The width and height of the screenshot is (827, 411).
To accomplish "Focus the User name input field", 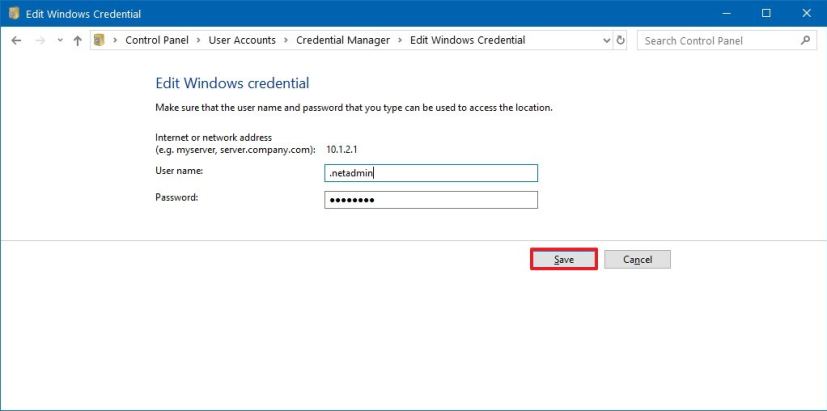I will click(431, 173).
